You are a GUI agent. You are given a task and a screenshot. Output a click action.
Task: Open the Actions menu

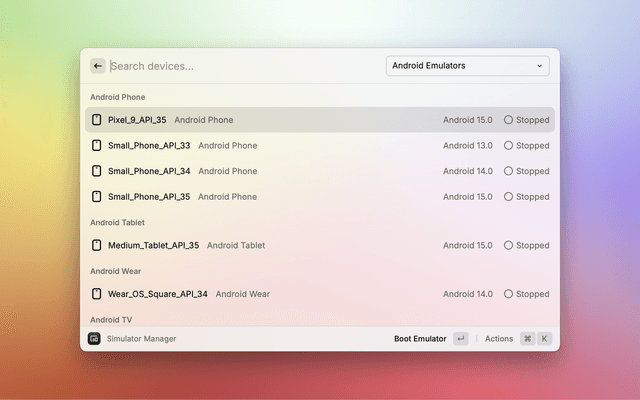click(499, 339)
